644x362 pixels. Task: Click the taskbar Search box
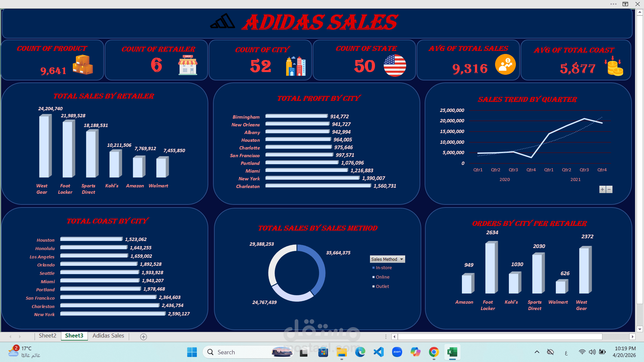[x=248, y=352]
